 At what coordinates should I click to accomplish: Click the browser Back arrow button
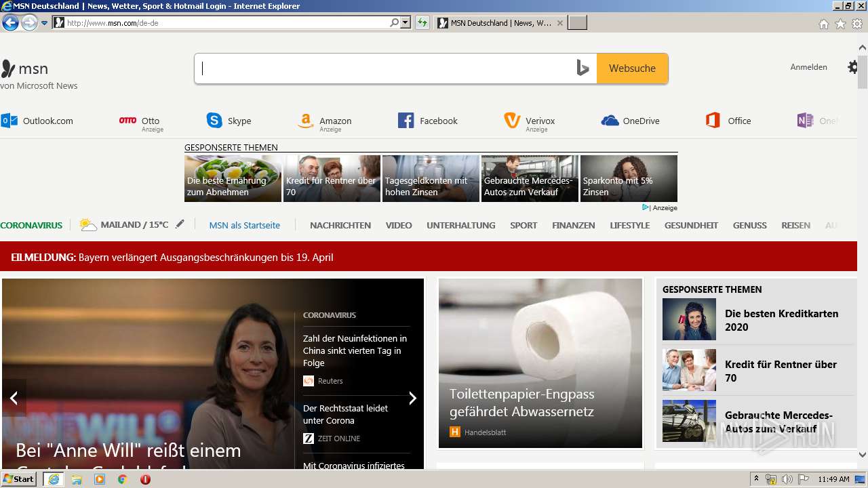coord(10,23)
